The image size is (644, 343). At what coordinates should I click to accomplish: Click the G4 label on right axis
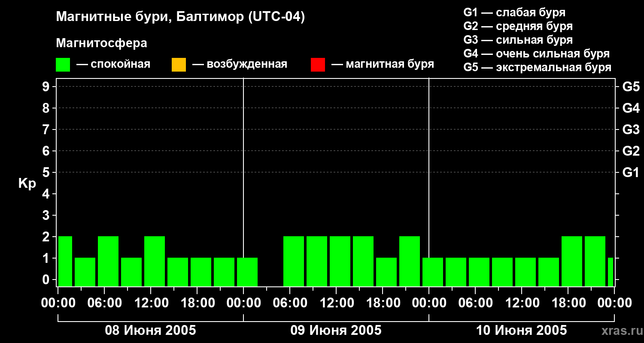pyautogui.click(x=631, y=108)
